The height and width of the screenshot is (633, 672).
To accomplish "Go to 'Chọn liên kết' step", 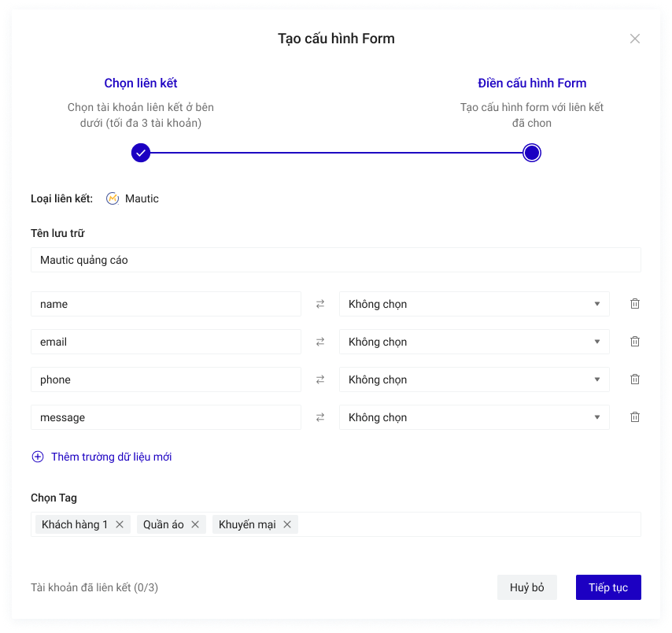I will [x=141, y=83].
